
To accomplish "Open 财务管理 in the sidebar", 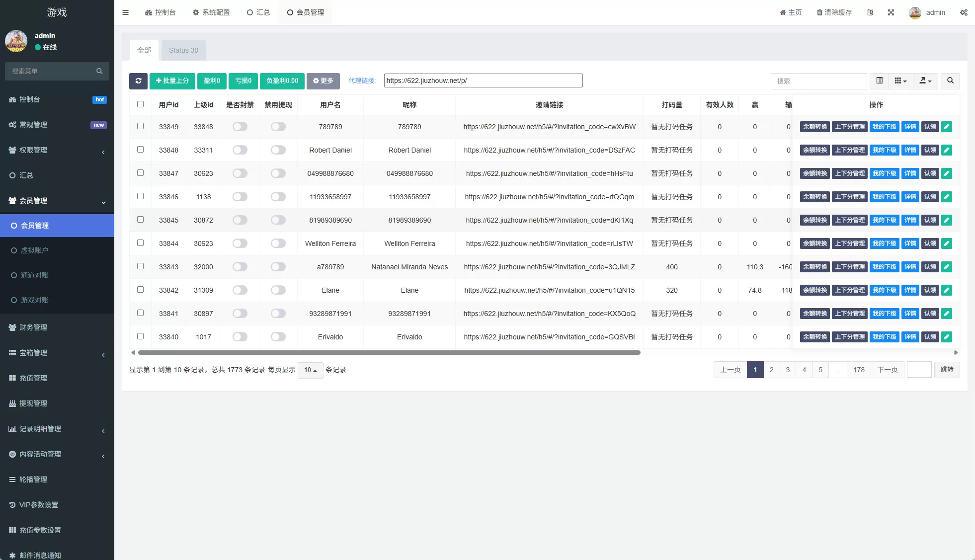I will coord(33,327).
